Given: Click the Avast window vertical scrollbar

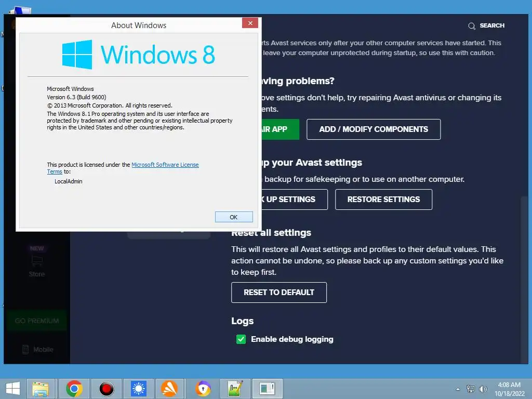Looking at the screenshot, I should click(525, 280).
